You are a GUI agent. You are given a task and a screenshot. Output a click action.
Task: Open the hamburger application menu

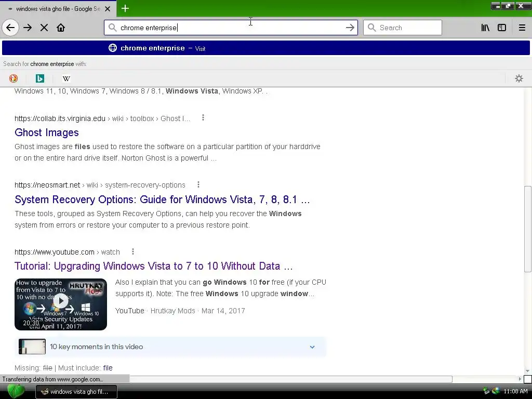click(x=522, y=28)
